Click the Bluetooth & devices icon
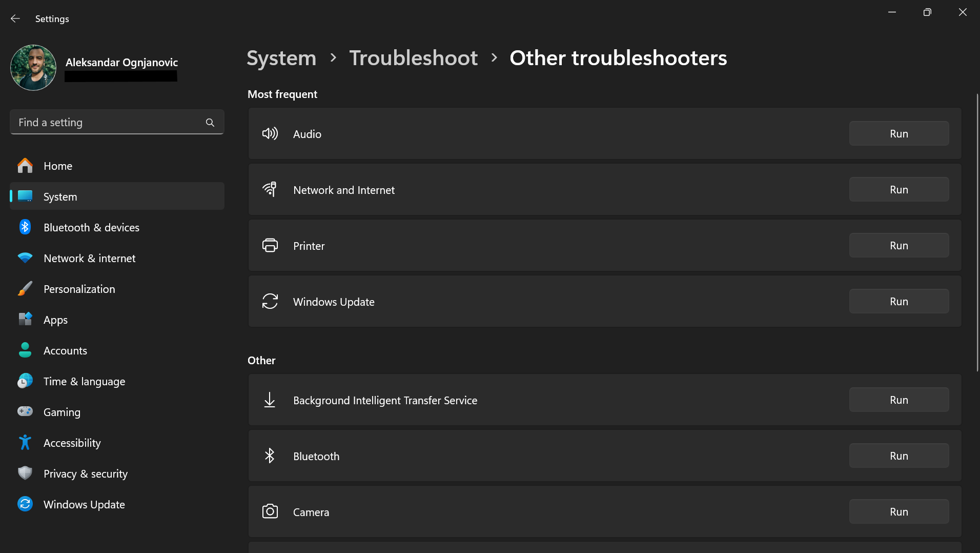 pos(25,227)
